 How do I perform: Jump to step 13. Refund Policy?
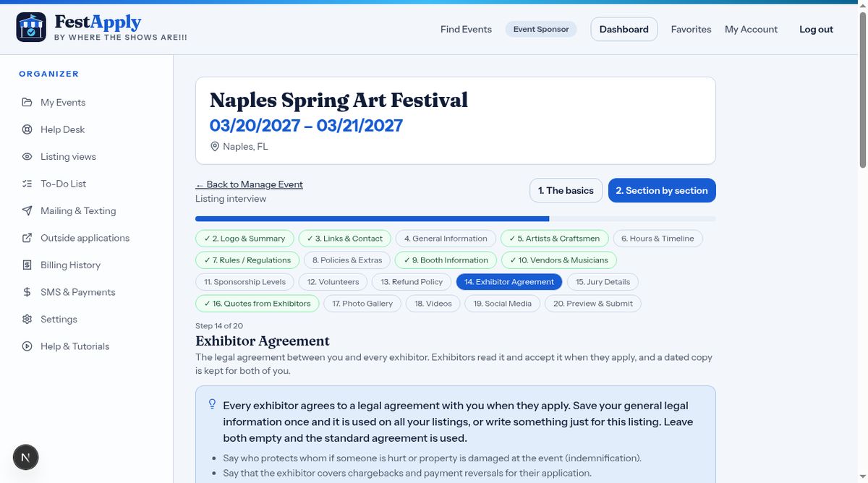(x=412, y=282)
